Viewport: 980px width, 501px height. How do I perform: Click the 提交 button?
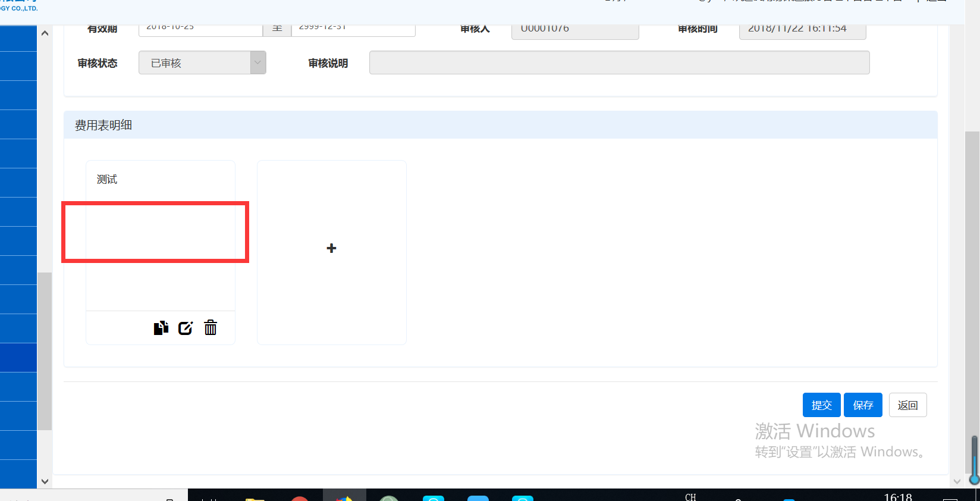click(x=822, y=405)
